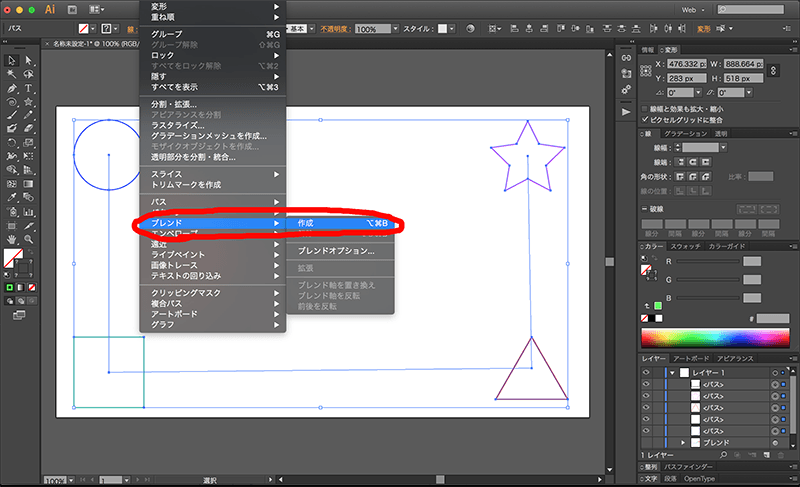This screenshot has width=800, height=487.
Task: Select the Eraser tool
Action: 29,129
